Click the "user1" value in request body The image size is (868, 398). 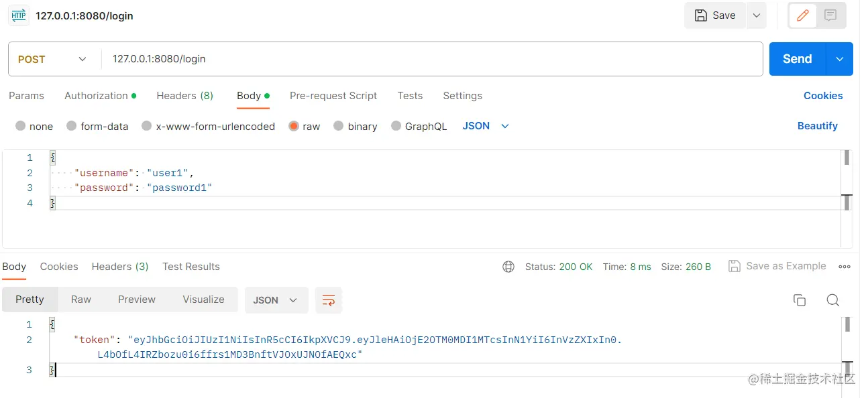(168, 173)
